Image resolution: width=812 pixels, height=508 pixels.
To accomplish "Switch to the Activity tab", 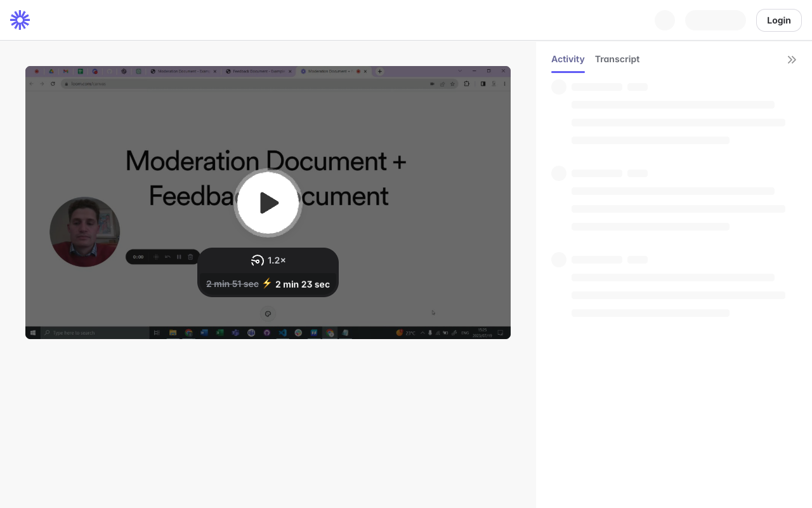I will 568,59.
